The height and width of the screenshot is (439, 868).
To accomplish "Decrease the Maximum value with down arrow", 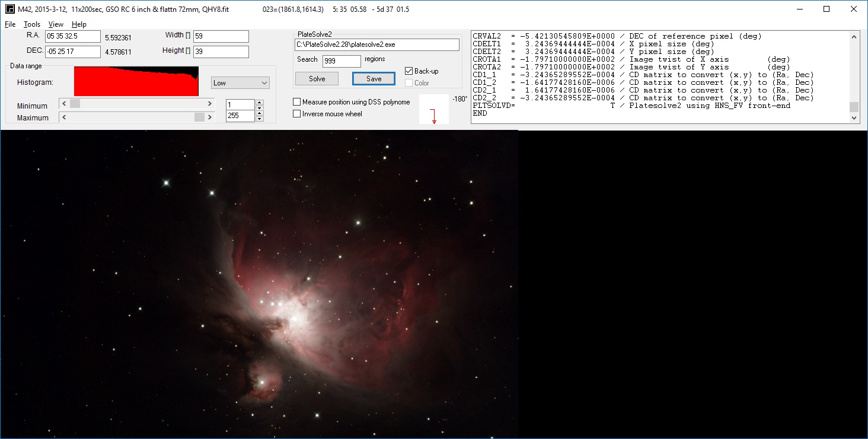I will tap(259, 119).
